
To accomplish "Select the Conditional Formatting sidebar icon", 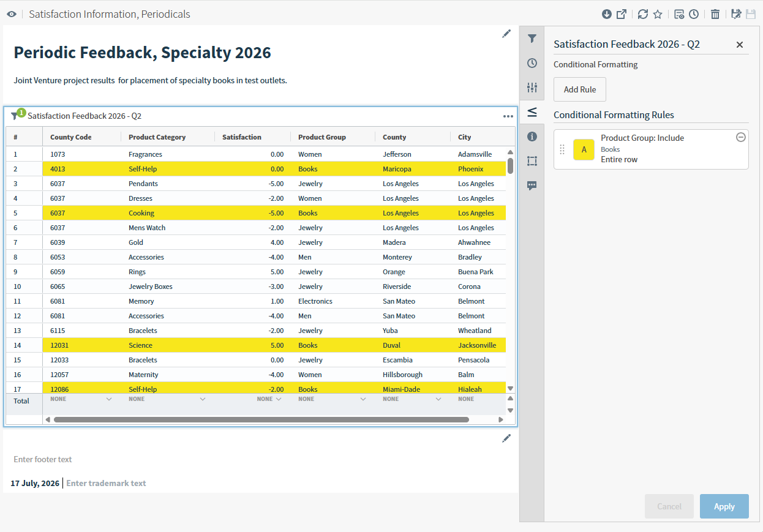I will [x=532, y=112].
